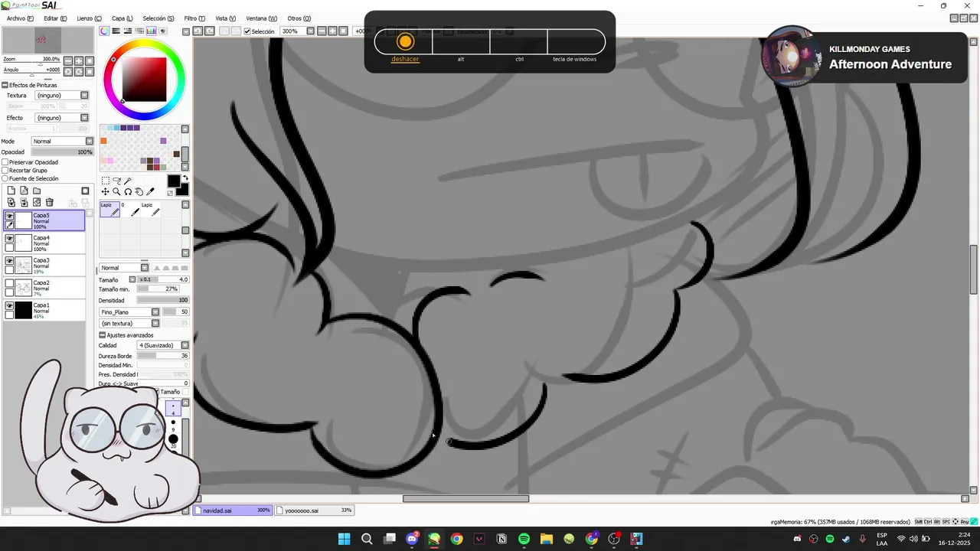The image size is (980, 551).
Task: Open the Lienzo menu
Action: pos(90,18)
